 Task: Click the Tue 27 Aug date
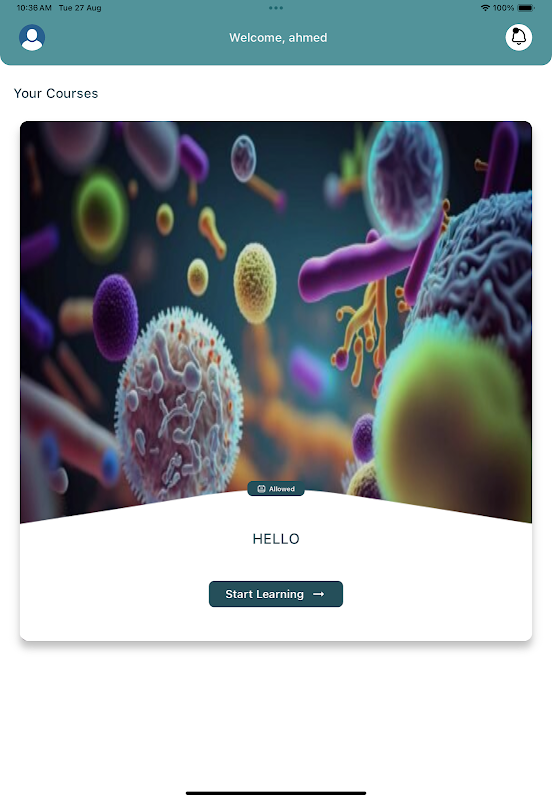80,8
